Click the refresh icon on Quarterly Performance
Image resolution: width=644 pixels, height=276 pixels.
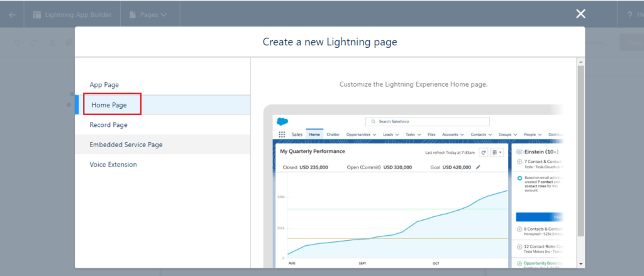pos(484,152)
